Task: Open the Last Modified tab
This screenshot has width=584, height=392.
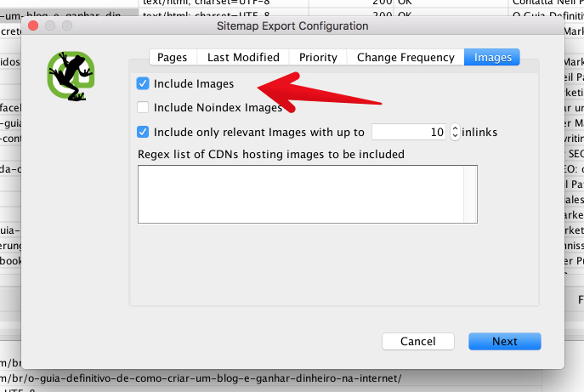Action: [243, 57]
